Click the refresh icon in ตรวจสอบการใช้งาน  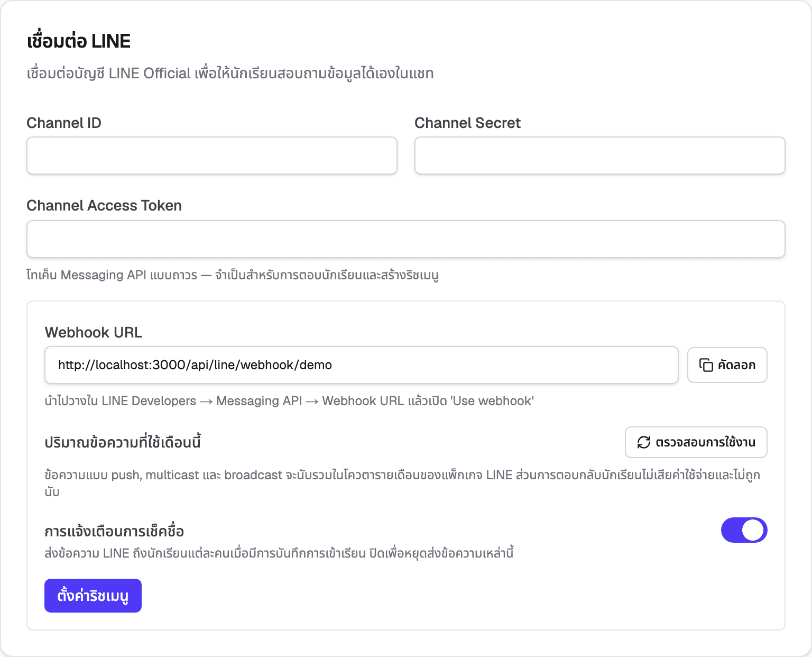click(x=644, y=442)
